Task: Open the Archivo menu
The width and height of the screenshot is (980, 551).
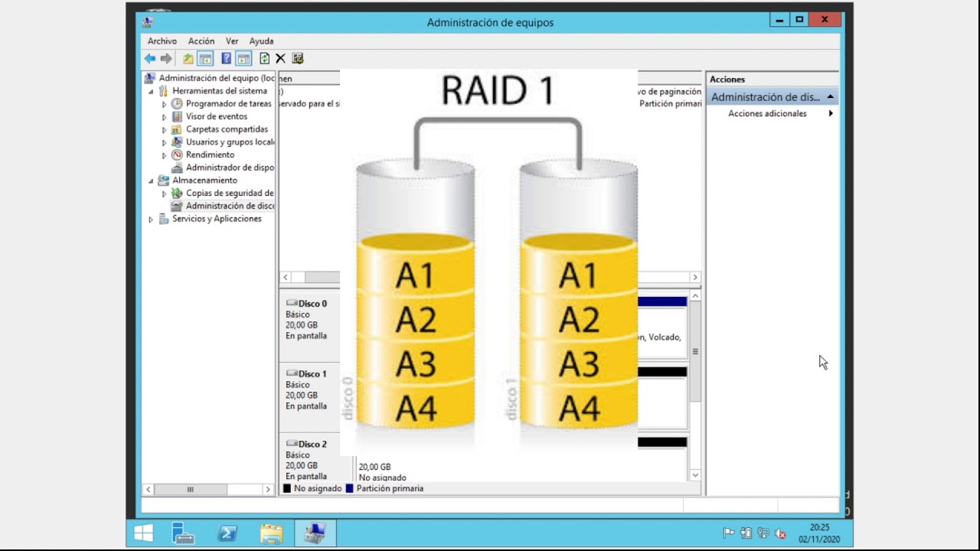Action: pos(162,41)
